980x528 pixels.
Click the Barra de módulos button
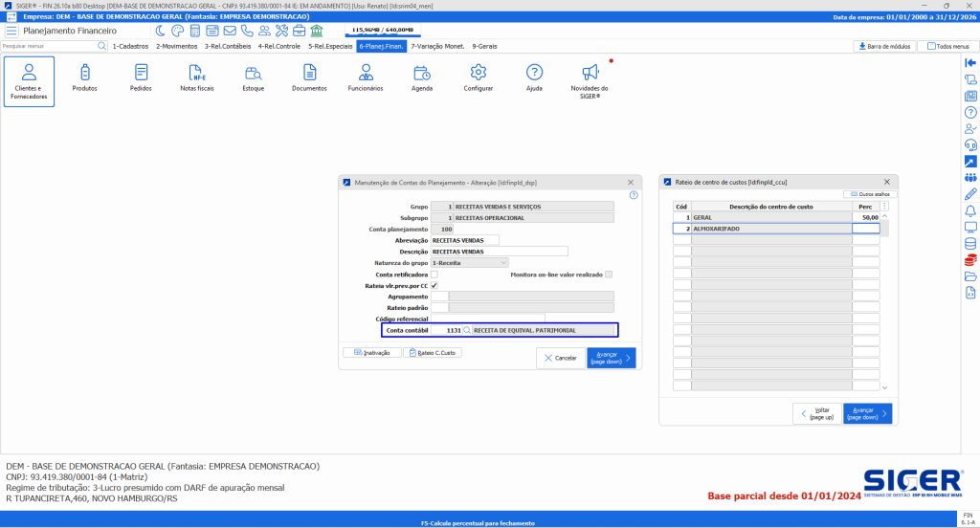click(884, 46)
